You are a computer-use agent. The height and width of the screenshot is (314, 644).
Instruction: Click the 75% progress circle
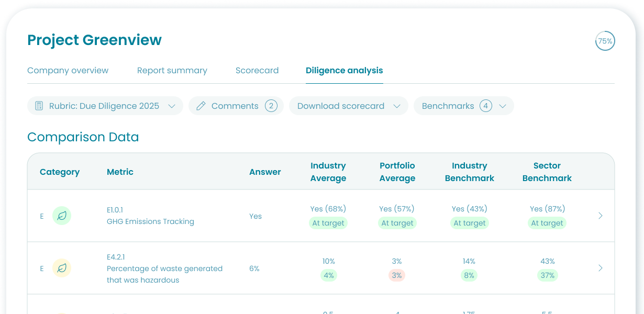click(x=605, y=41)
